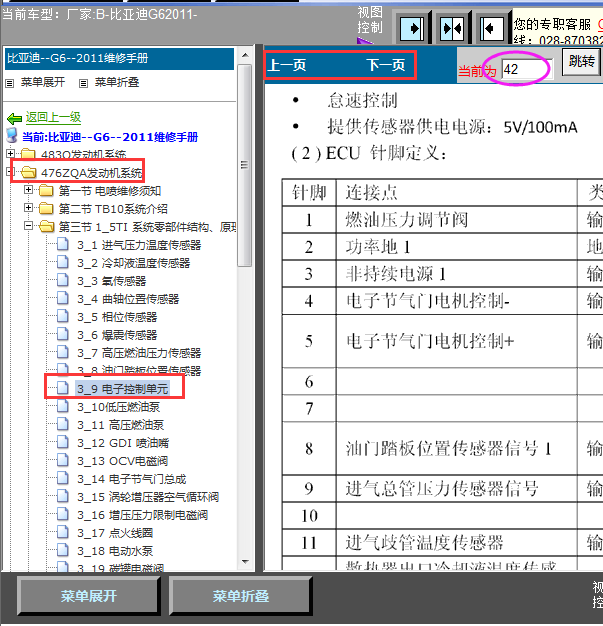This screenshot has width=603, height=626.
Task: Click 菜单展开 text at top of sidebar
Action: coord(43,82)
